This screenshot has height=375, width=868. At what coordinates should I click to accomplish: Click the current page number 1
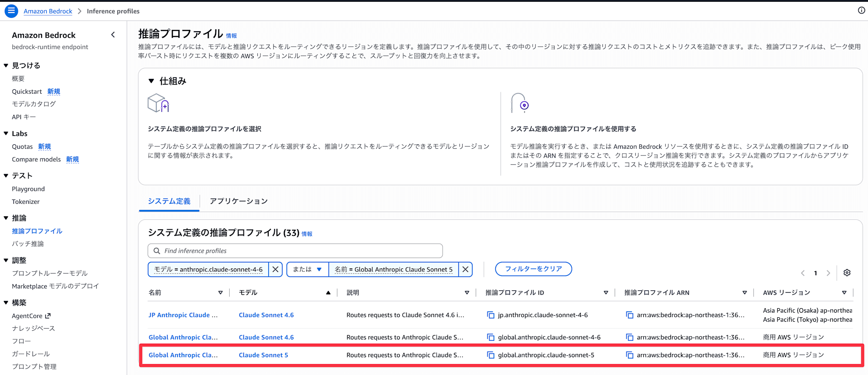click(815, 273)
